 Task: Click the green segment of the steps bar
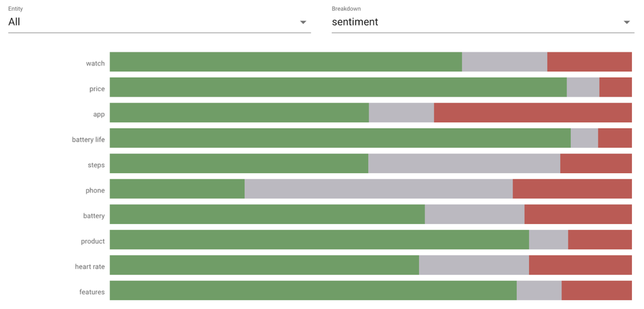[239, 164]
